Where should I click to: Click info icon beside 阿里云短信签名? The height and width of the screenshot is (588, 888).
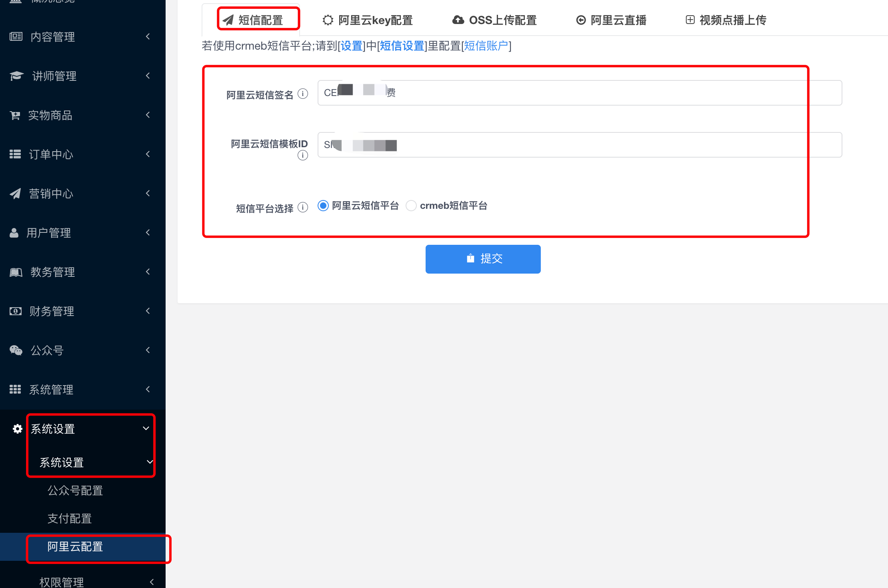tap(303, 94)
